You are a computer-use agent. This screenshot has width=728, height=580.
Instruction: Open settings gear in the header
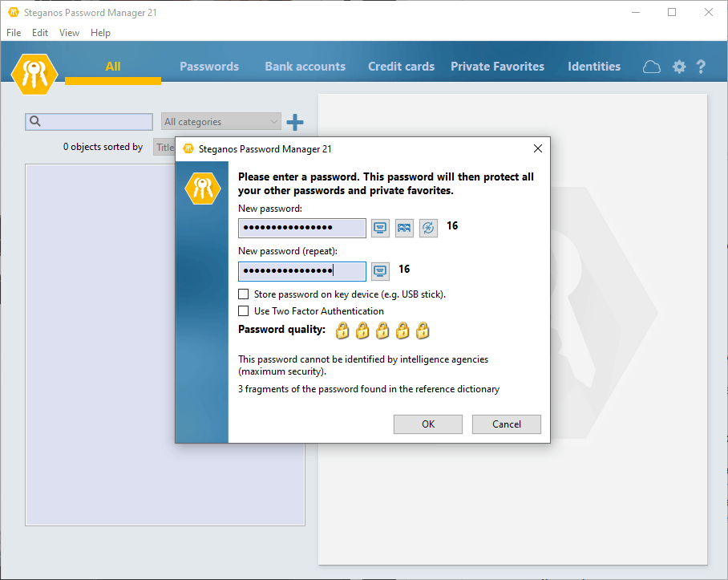coord(679,67)
